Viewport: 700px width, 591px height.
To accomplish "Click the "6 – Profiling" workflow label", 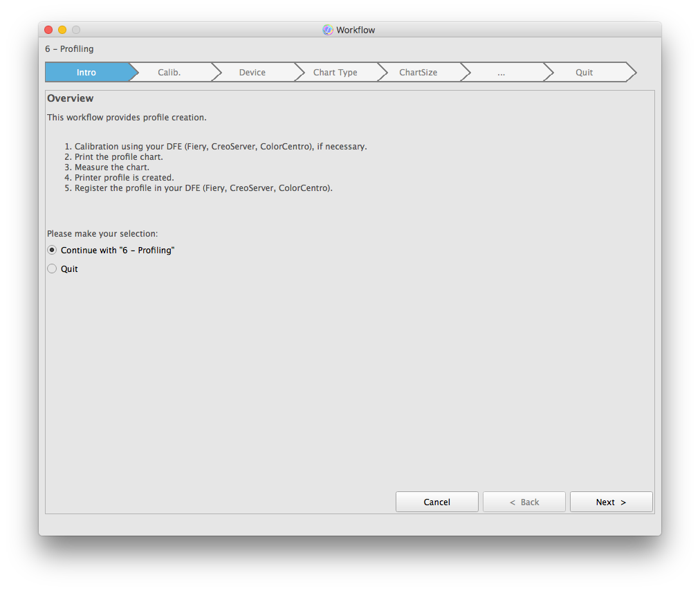I will click(x=69, y=49).
